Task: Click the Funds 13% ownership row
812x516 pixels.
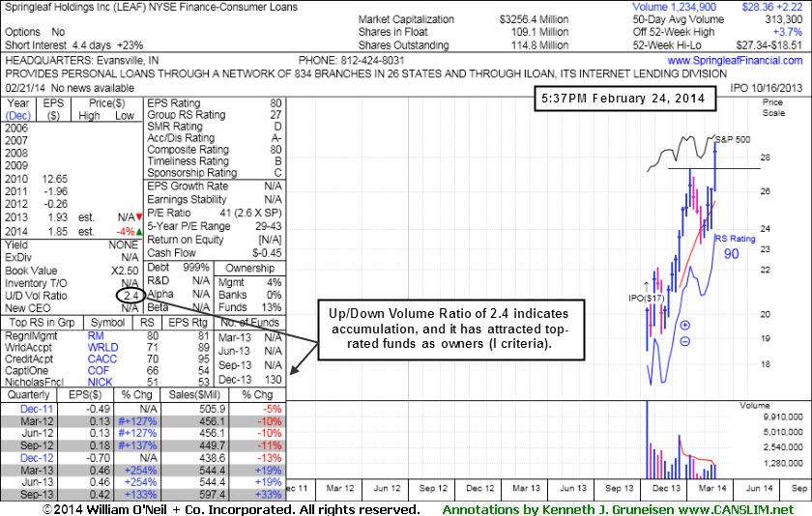Action: click(x=249, y=307)
